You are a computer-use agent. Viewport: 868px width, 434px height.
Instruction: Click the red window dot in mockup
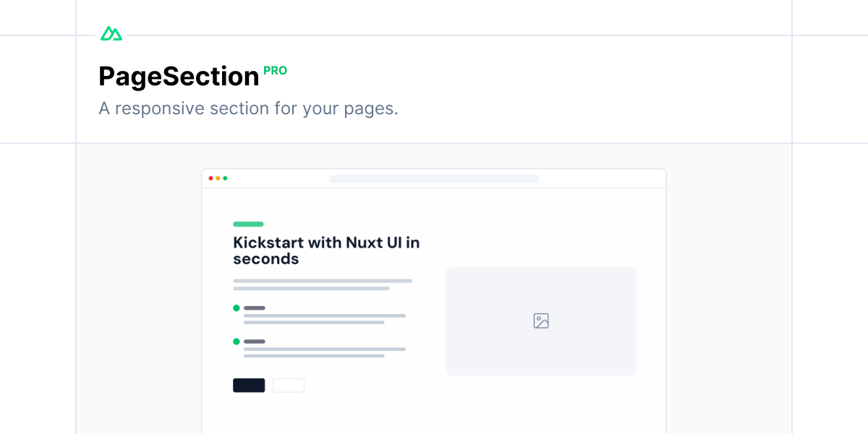[x=211, y=178]
